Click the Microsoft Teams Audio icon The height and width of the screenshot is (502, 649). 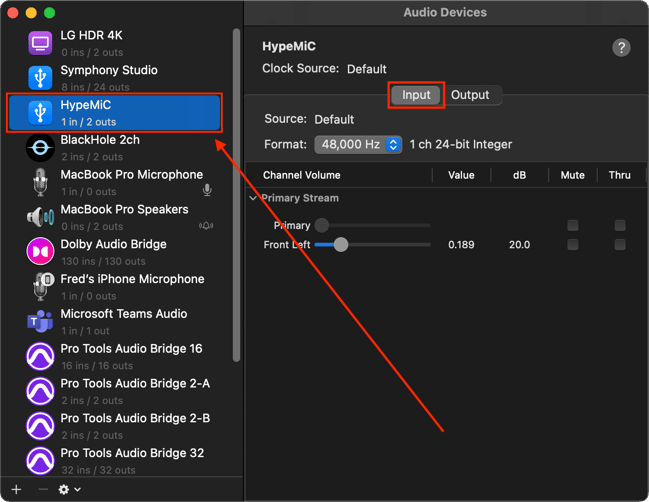pos(40,321)
